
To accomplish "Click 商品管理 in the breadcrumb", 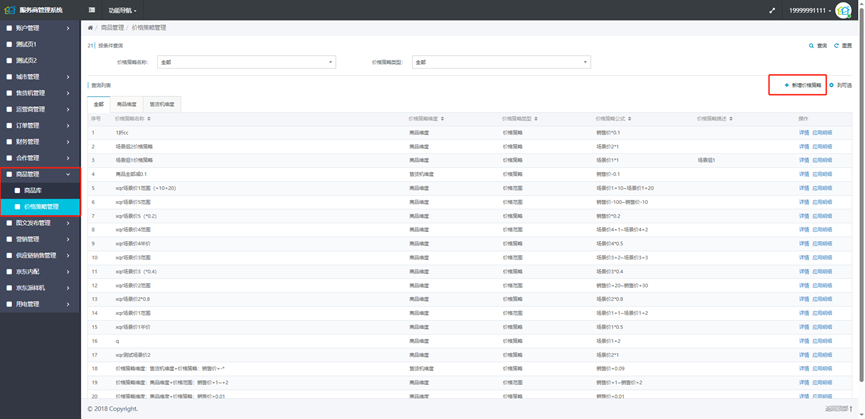I will pyautogui.click(x=112, y=28).
